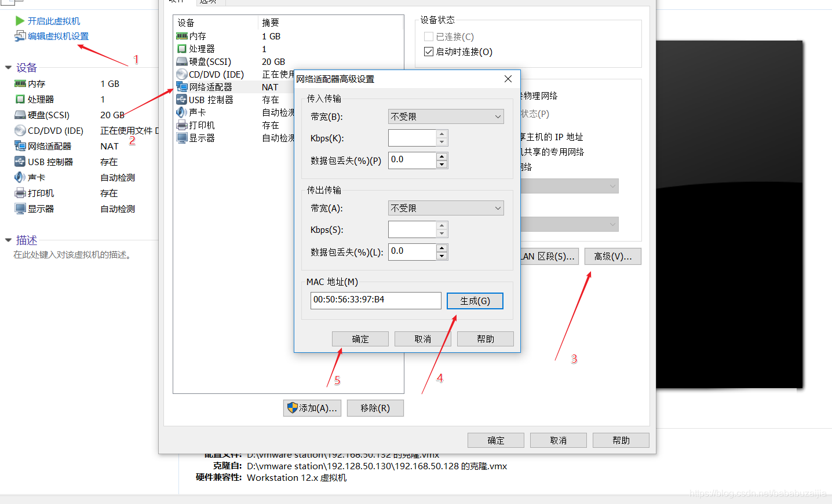The image size is (832, 504).
Task: Decrease incoming 数据包丢失(%)(P) with down arrow
Action: point(442,165)
